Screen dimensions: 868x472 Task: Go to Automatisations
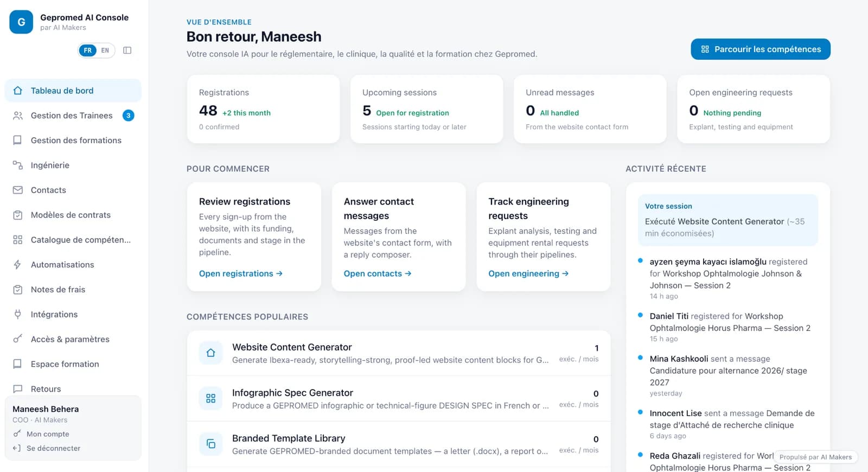point(73,265)
